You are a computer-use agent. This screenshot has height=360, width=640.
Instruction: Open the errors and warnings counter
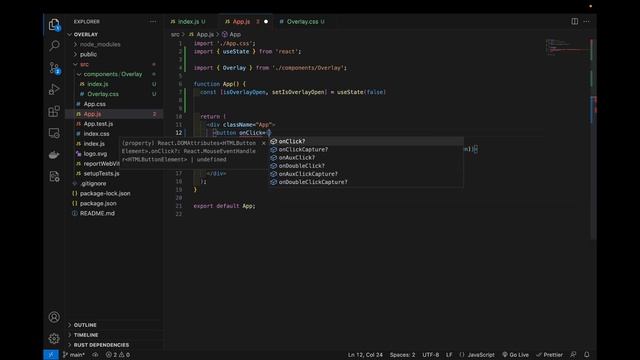tap(118, 355)
